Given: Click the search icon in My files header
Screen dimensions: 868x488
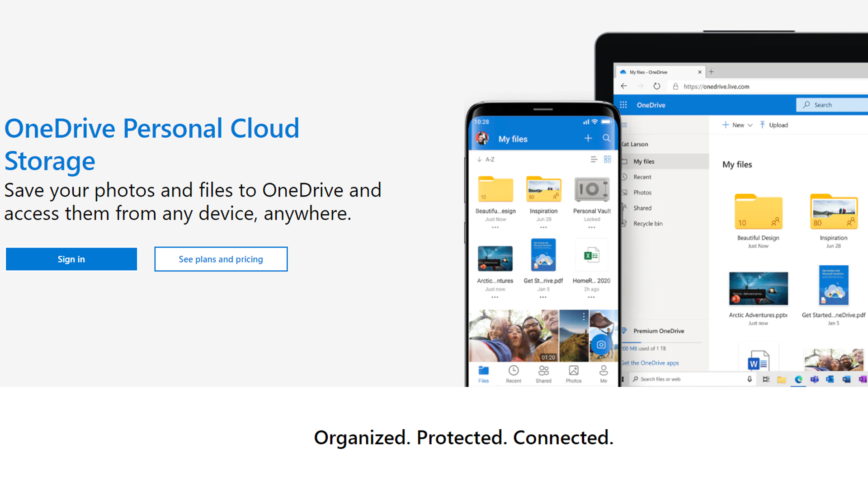Looking at the screenshot, I should tap(606, 138).
